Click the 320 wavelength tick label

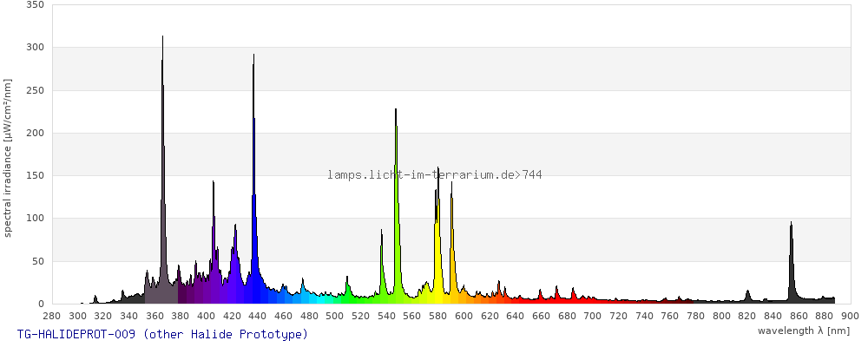(x=103, y=316)
